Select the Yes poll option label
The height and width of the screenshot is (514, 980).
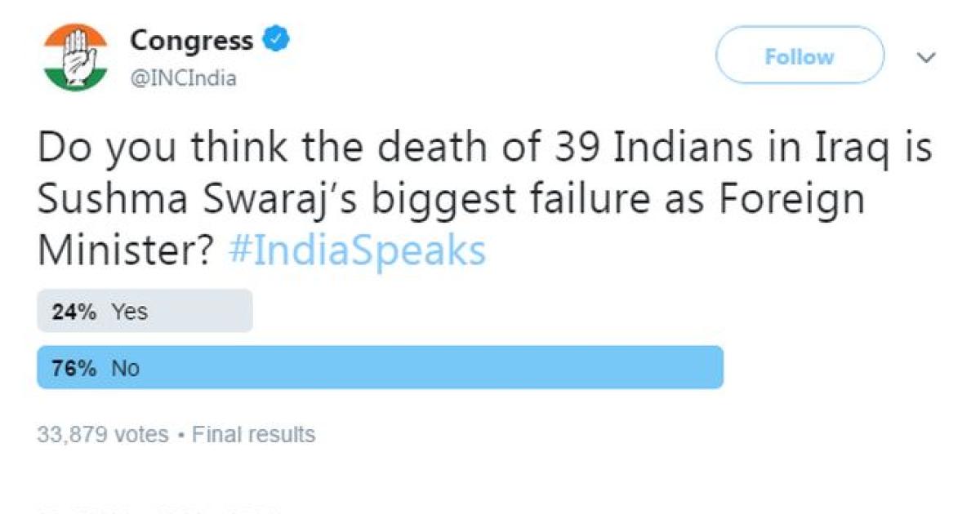click(130, 311)
